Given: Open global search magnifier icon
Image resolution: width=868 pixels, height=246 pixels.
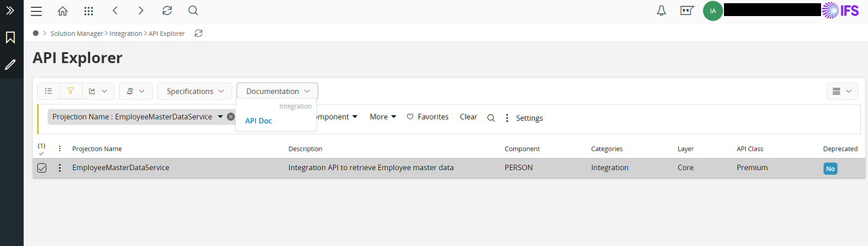Looking at the screenshot, I should (x=193, y=11).
